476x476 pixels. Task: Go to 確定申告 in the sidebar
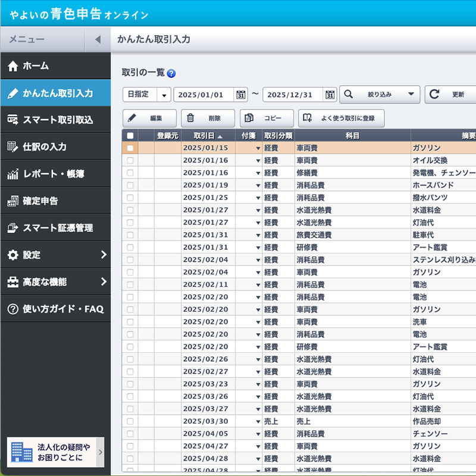tap(55, 201)
